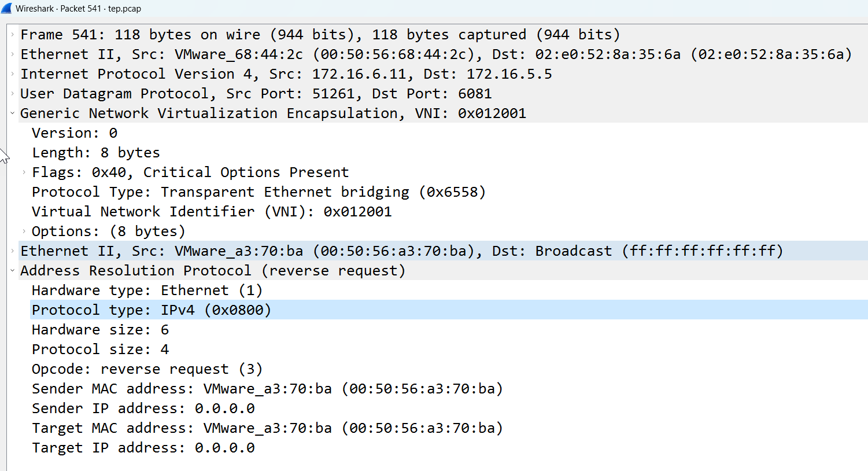Viewport: 868px width, 471px height.
Task: Collapse the Generic Network Virtualization Encapsulation section
Action: point(12,113)
